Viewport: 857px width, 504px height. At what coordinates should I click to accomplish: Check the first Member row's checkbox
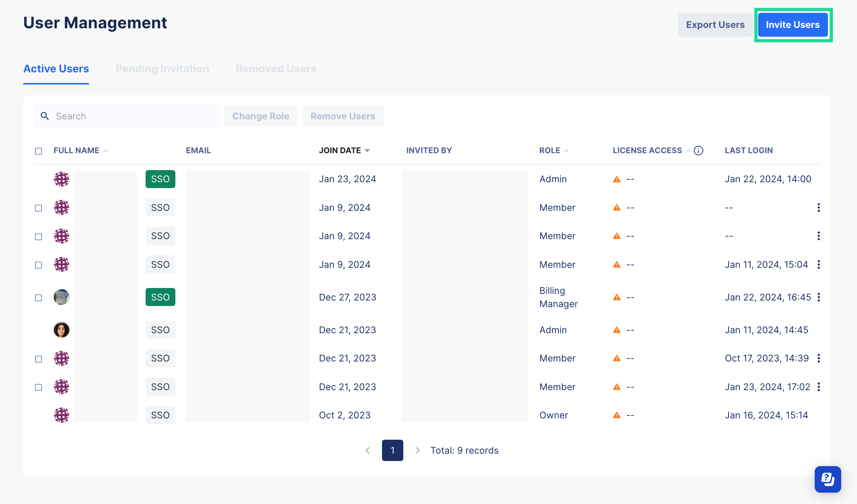pos(39,208)
